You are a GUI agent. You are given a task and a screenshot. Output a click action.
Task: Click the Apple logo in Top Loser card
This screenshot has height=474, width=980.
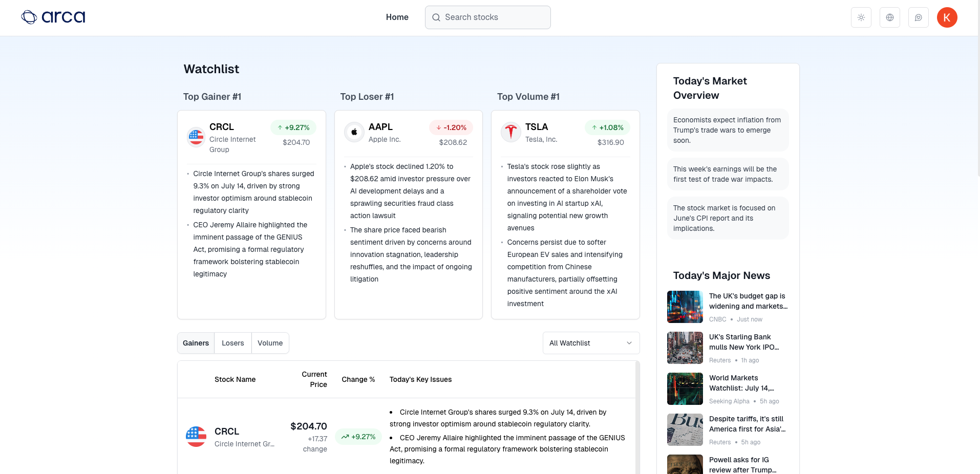tap(354, 132)
